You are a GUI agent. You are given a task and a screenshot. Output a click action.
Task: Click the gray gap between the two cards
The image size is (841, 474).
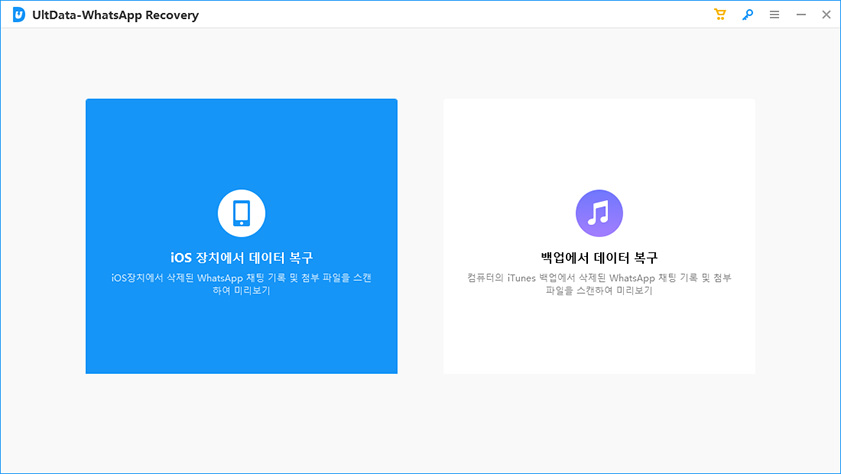coord(420,236)
